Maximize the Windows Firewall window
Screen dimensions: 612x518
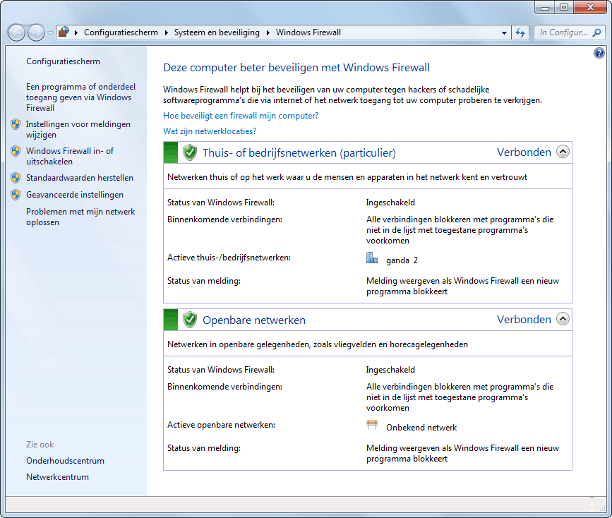click(564, 7)
